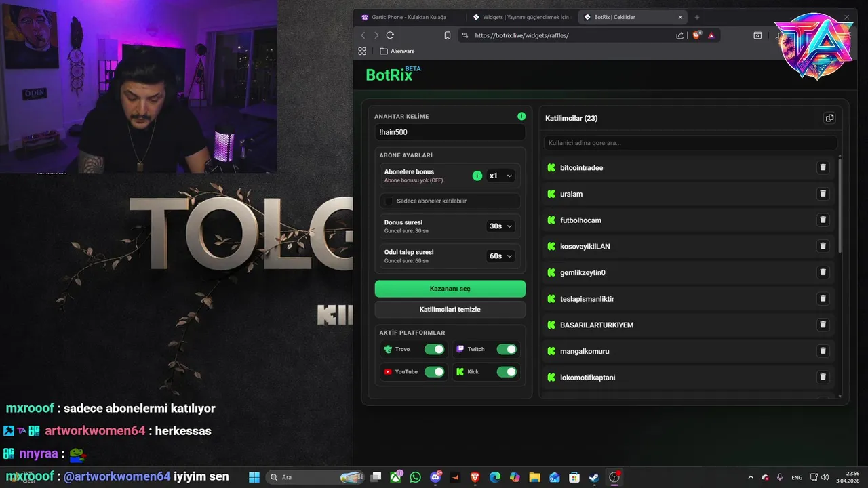The height and width of the screenshot is (488, 868).
Task: Disable the YouTube platform switch
Action: point(434,371)
